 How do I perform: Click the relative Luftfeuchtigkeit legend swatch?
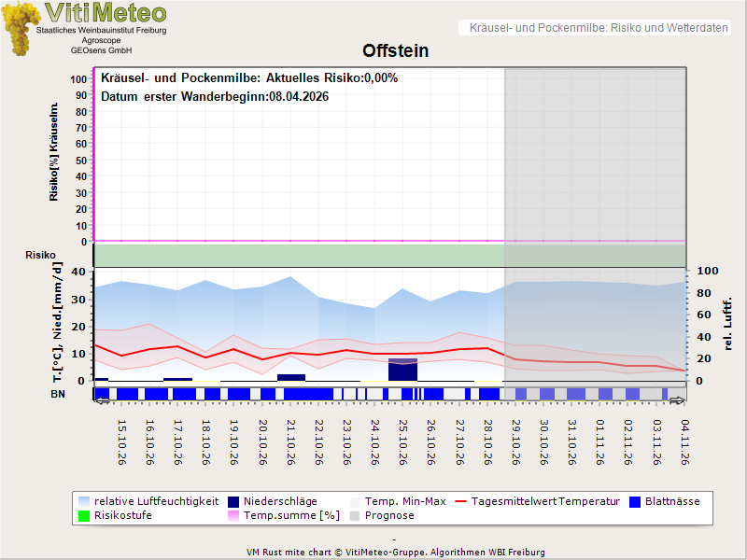click(84, 502)
